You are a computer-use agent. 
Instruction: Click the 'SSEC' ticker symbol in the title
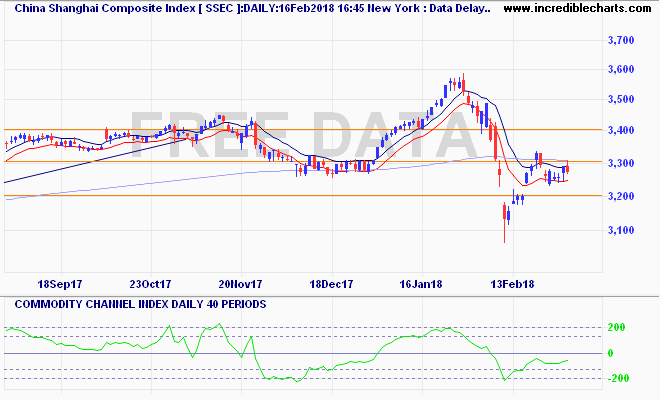click(x=219, y=8)
